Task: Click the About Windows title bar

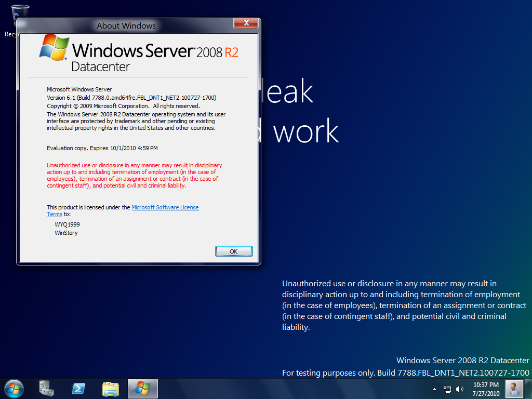Action: click(x=126, y=25)
